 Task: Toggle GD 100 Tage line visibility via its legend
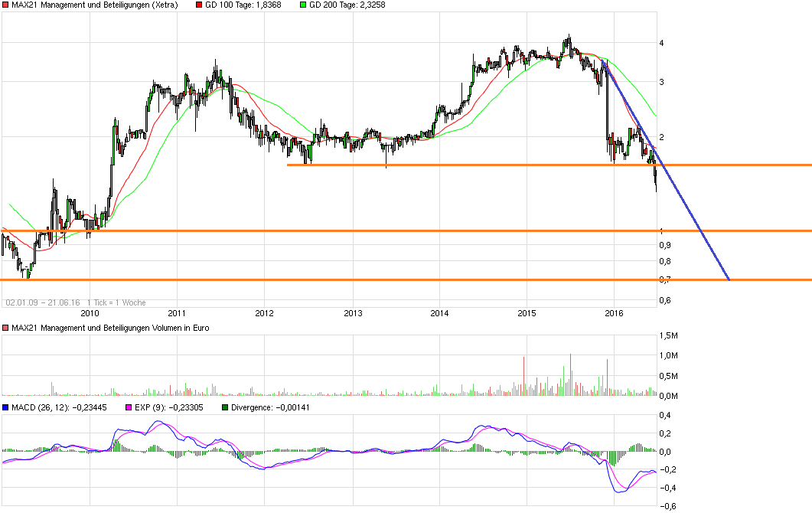(x=198, y=5)
